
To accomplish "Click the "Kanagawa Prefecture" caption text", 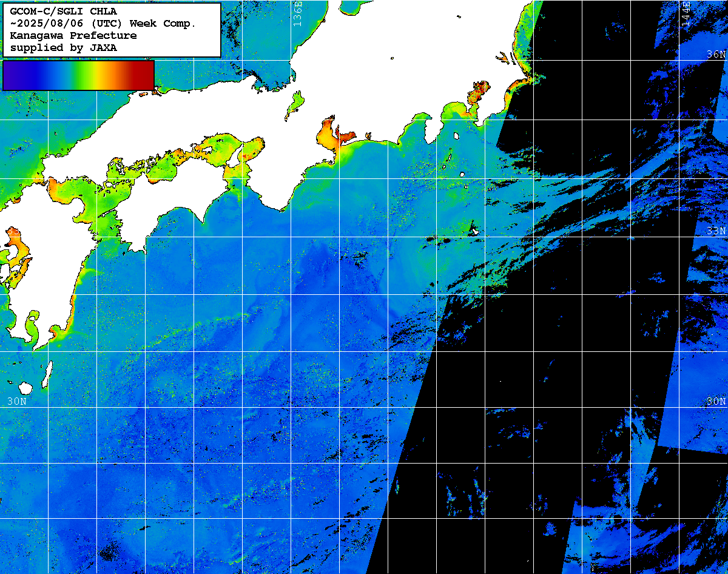I will tap(73, 35).
